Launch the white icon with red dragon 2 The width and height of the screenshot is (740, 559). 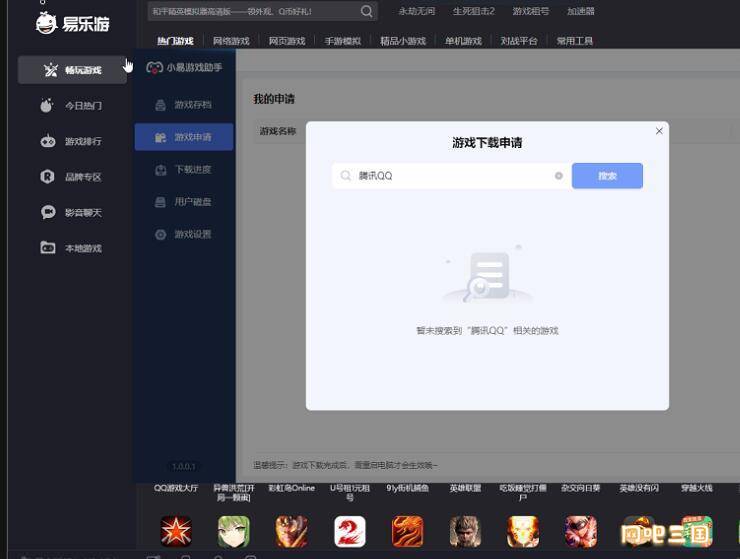pyautogui.click(x=350, y=532)
